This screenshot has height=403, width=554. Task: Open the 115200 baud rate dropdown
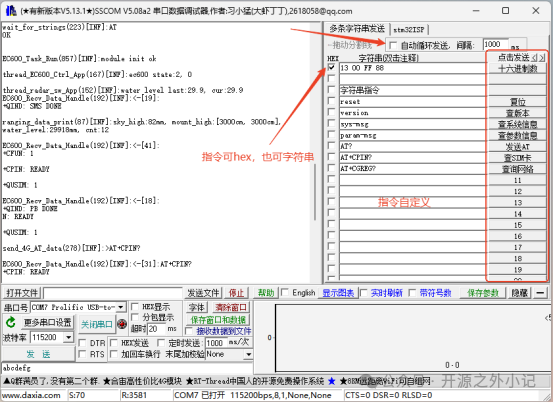tap(69, 337)
